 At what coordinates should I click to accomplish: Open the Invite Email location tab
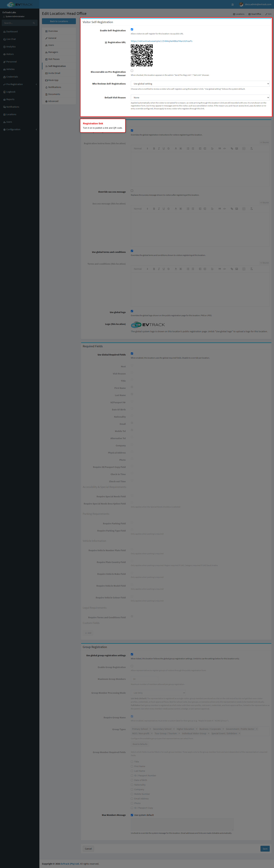tap(59, 73)
